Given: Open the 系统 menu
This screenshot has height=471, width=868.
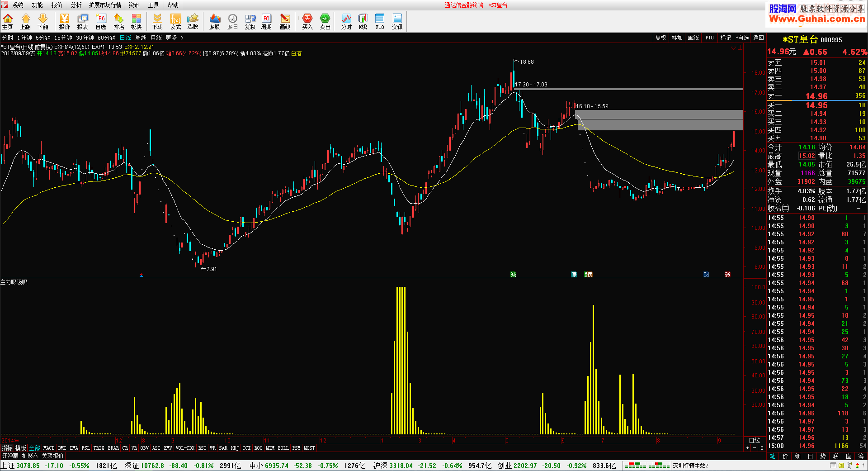Looking at the screenshot, I should click(x=18, y=5).
